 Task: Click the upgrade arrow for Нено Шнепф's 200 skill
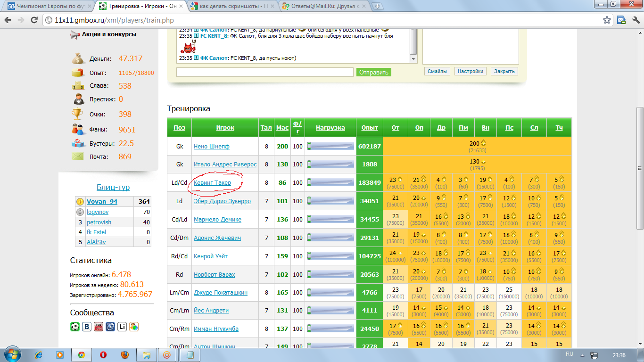[483, 143]
